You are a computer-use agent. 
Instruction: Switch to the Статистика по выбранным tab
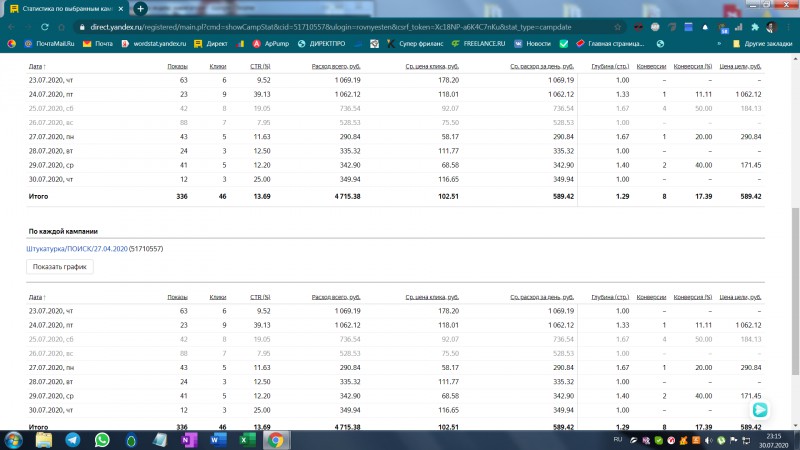[65, 9]
